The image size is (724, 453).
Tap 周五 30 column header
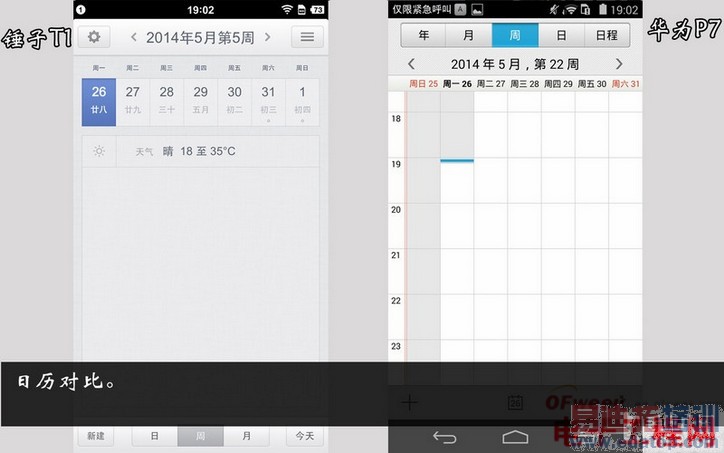pyautogui.click(x=592, y=84)
